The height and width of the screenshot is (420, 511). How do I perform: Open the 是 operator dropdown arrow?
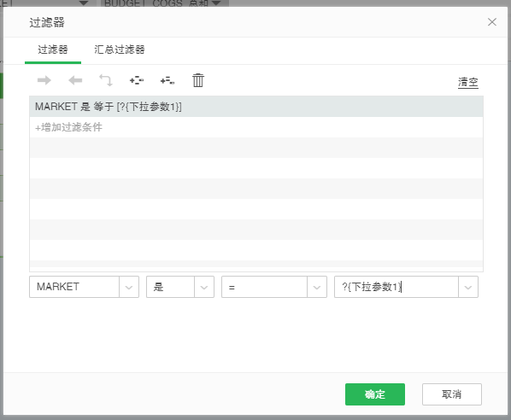coord(204,287)
